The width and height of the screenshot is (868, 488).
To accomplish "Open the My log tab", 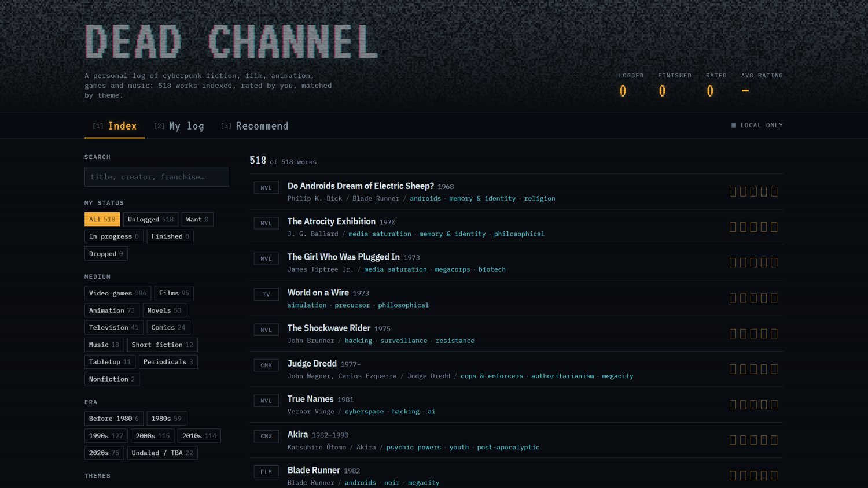I will point(179,126).
